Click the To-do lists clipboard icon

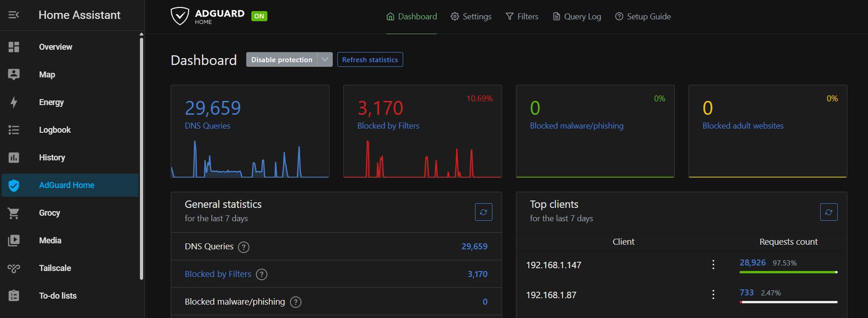click(x=14, y=296)
